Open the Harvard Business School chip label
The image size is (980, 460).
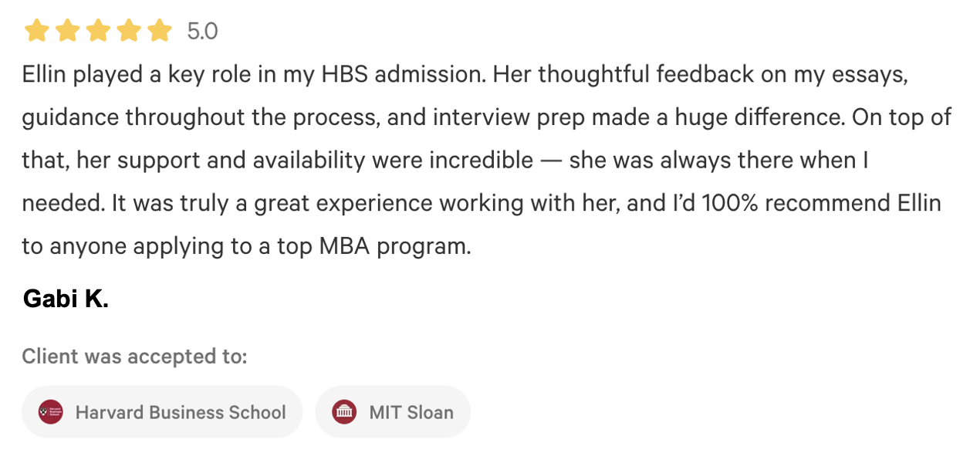coord(181,412)
